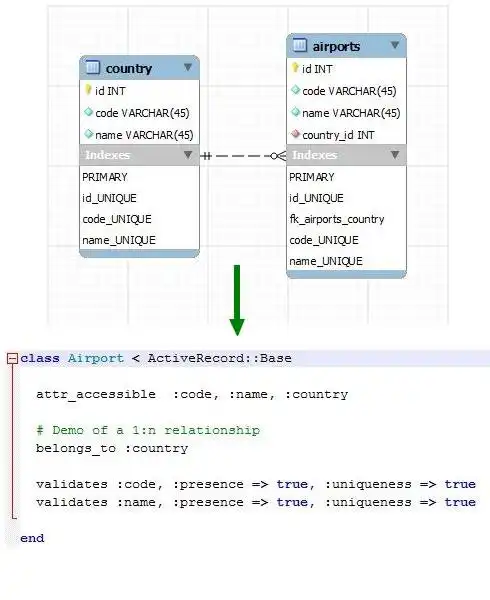
Task: Click the 'belongs_to' keyword
Action: [x=76, y=448]
